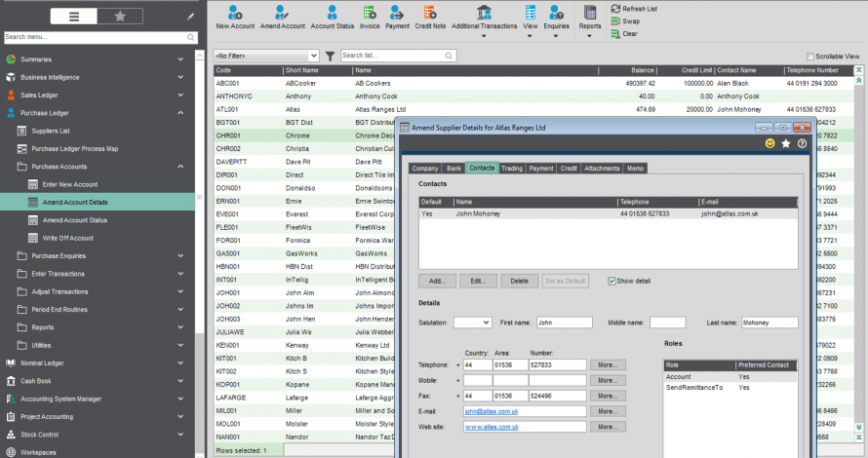Expand the Summaries menu section
Screen dimensions: 868x458
tap(180, 59)
